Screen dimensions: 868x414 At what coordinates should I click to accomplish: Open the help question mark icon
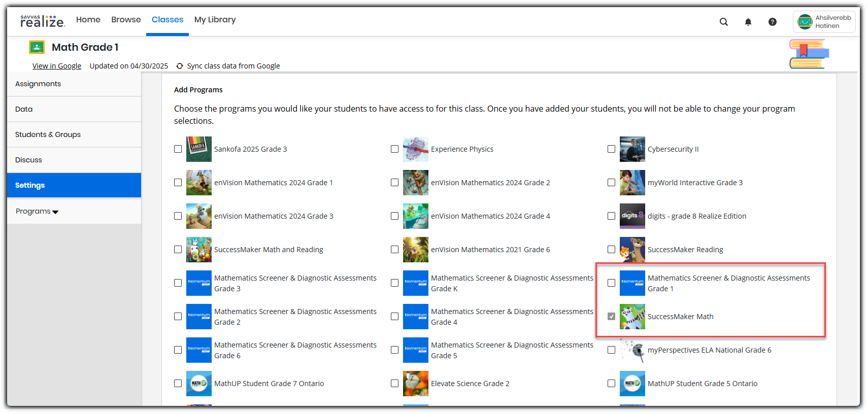(772, 22)
